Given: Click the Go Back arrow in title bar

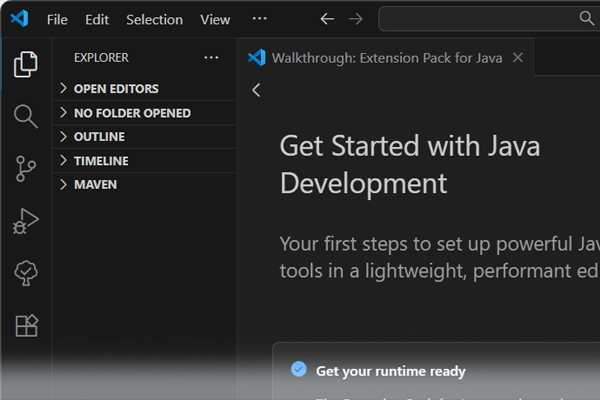Looking at the screenshot, I should click(327, 19).
